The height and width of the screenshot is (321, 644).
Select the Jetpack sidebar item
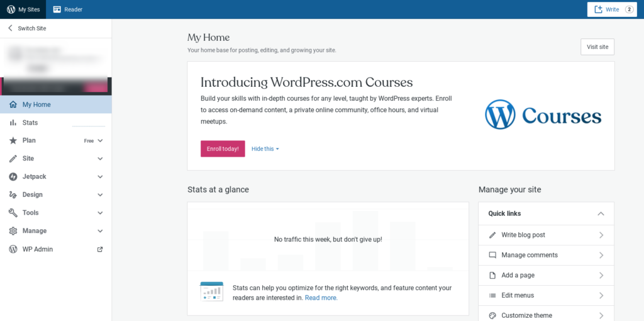[56, 177]
